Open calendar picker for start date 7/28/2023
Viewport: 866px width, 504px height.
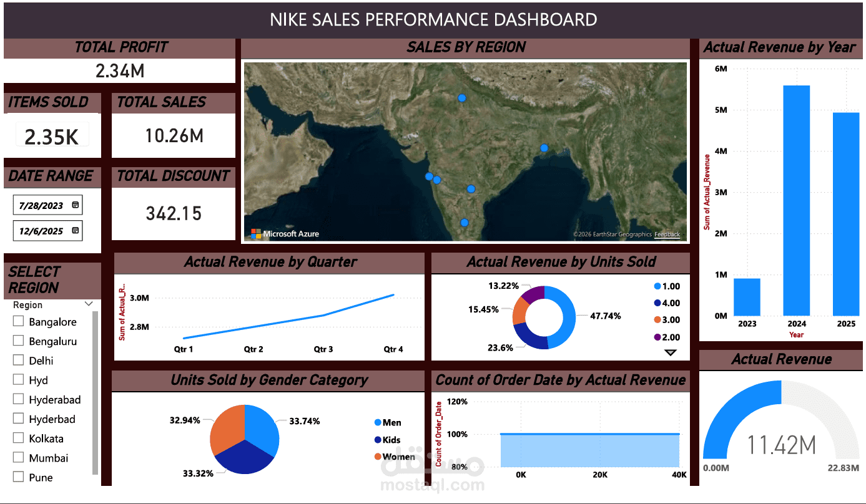click(x=76, y=205)
